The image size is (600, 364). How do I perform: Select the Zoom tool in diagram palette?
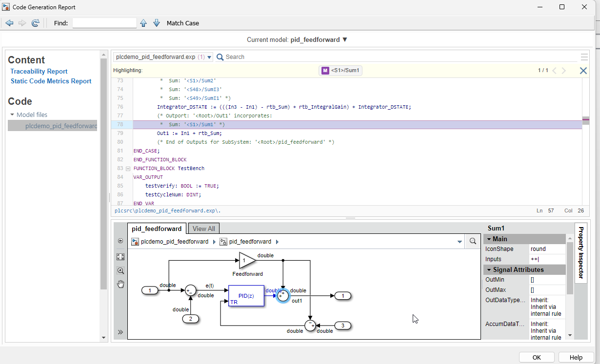point(120,270)
